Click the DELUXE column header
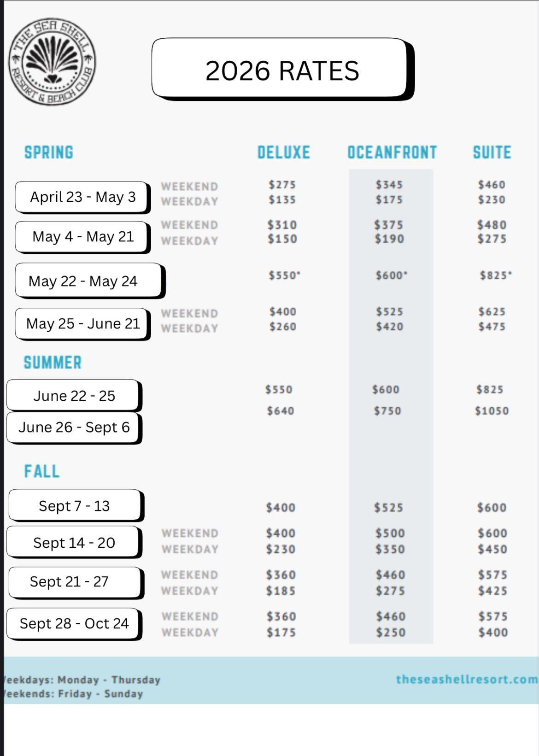 coord(284,152)
